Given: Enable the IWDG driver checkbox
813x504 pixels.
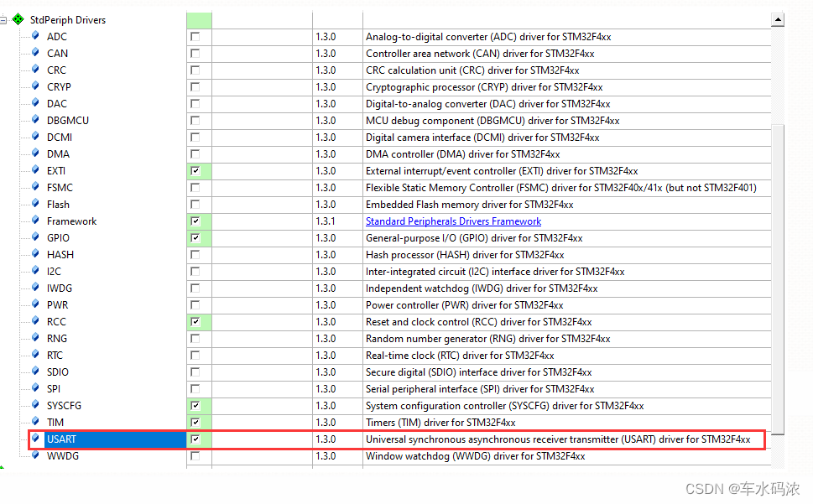Looking at the screenshot, I should coord(195,288).
